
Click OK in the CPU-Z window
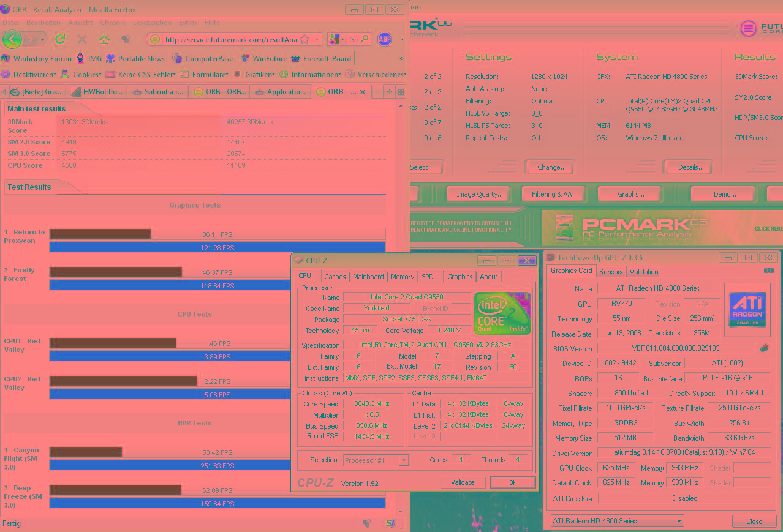(x=512, y=482)
